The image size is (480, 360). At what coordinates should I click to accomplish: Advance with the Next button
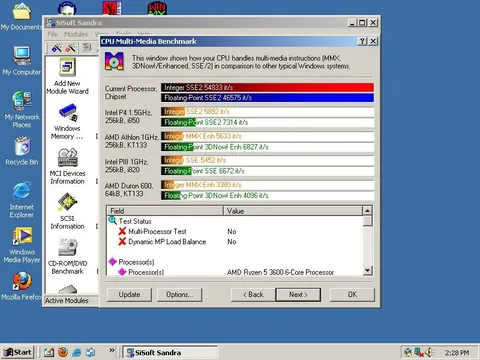298,295
